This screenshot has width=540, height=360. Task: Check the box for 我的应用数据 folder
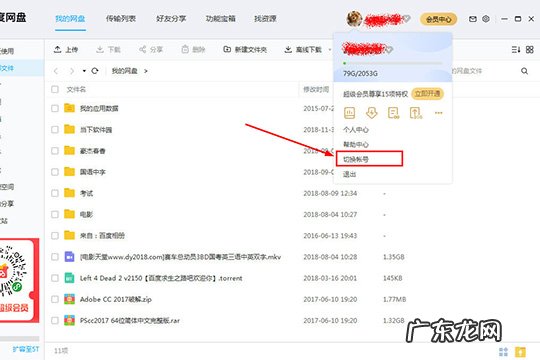point(55,109)
